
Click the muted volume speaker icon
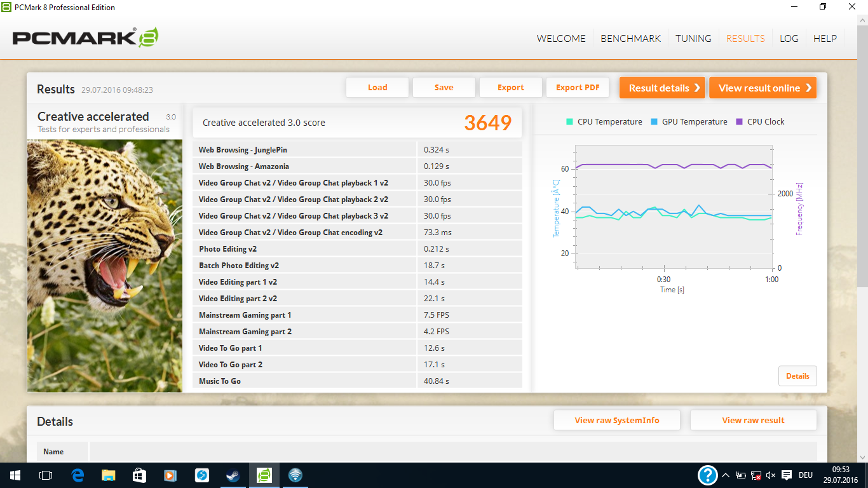[x=771, y=475]
